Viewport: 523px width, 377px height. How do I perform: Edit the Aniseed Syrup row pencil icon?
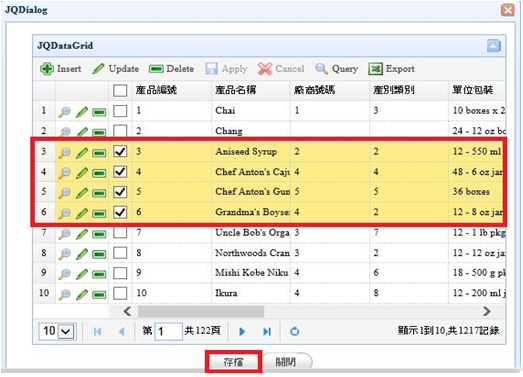point(82,152)
